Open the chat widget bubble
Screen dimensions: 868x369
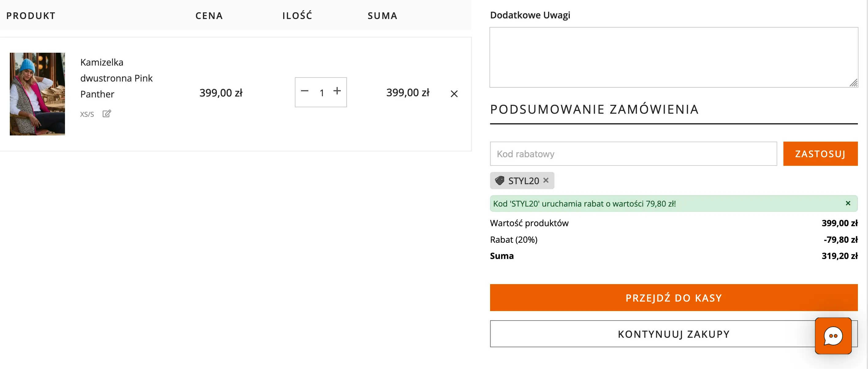[x=833, y=336]
